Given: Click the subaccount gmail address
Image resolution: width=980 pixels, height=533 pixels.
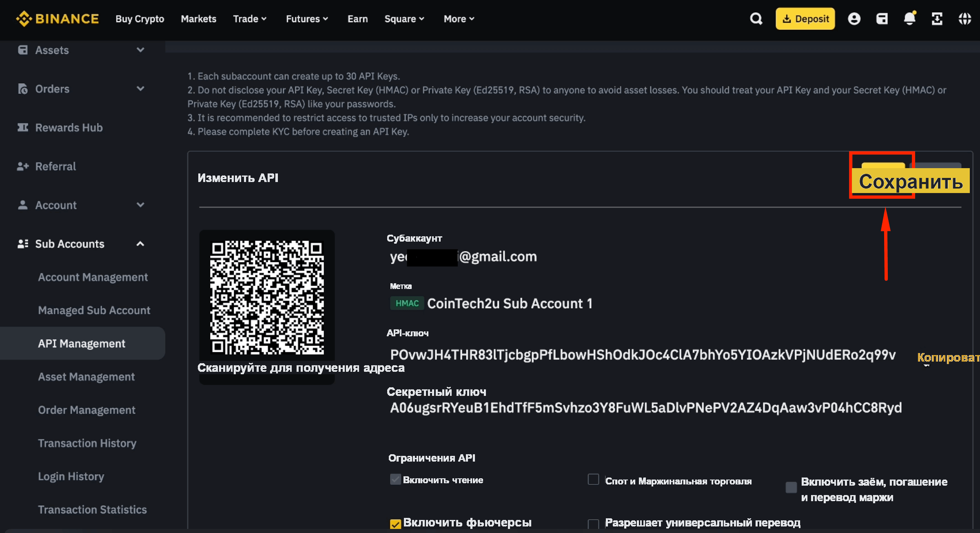Looking at the screenshot, I should [463, 256].
